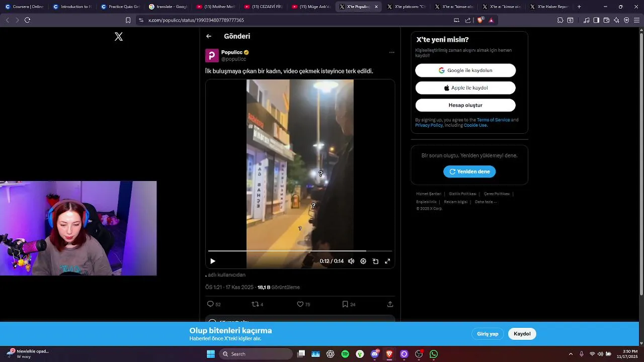
Task: Play the video with the play button
Action: 213,261
